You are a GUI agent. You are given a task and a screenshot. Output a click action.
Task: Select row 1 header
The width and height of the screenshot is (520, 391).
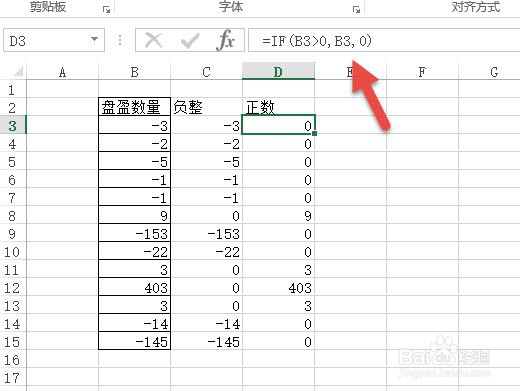[13, 90]
